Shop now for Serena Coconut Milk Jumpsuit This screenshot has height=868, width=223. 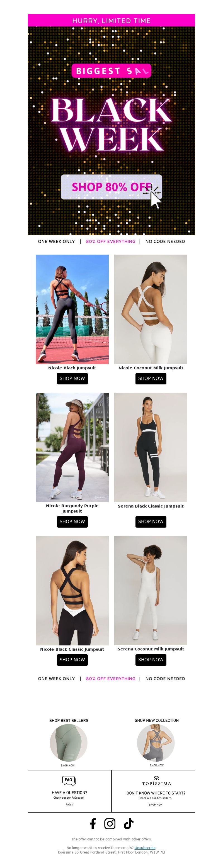pos(151,660)
